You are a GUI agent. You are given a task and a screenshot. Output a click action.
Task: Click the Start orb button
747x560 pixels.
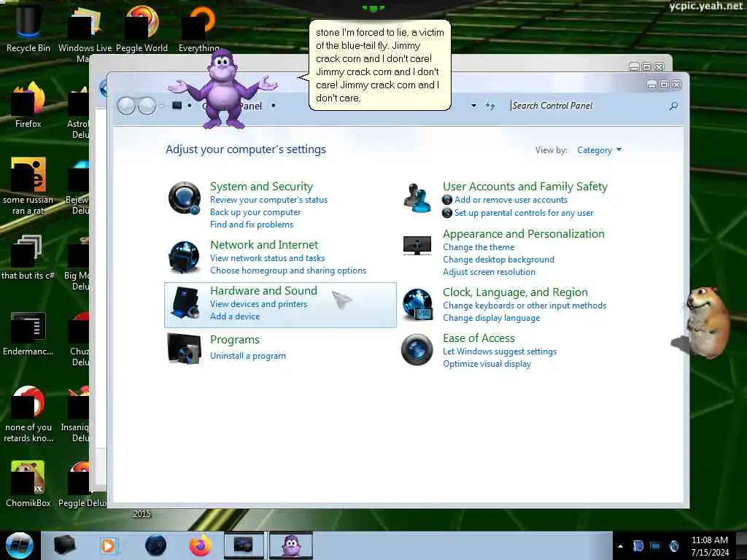20,545
